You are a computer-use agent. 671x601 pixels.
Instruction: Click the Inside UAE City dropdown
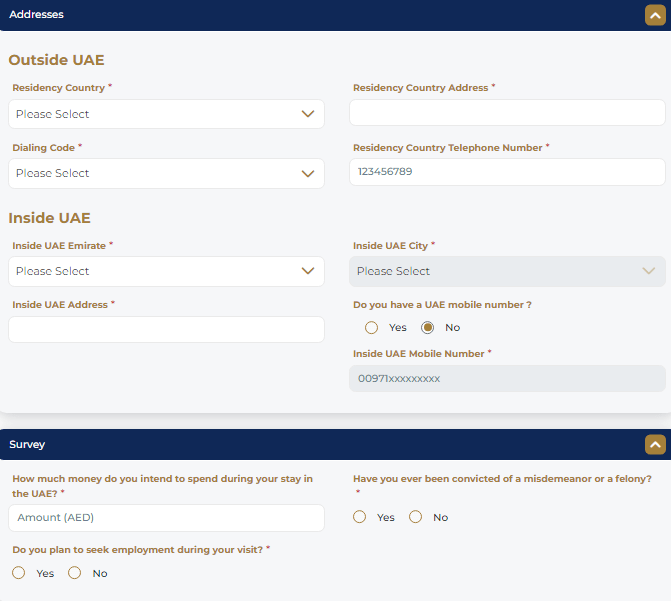point(506,271)
